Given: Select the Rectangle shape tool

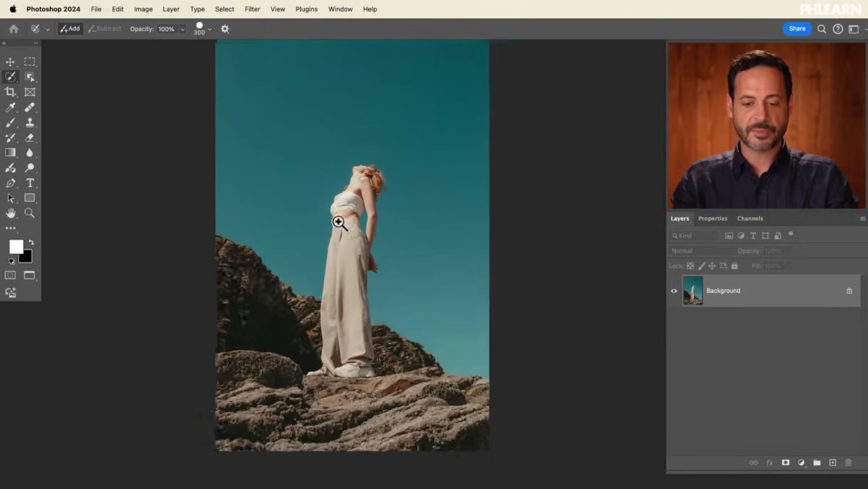Looking at the screenshot, I should point(30,197).
